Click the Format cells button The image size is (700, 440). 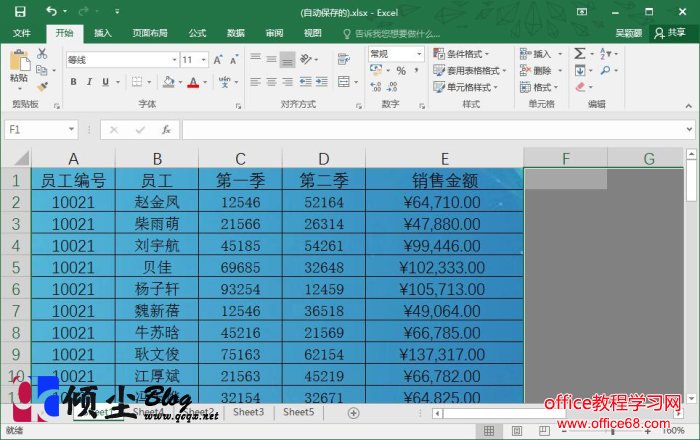[539, 87]
